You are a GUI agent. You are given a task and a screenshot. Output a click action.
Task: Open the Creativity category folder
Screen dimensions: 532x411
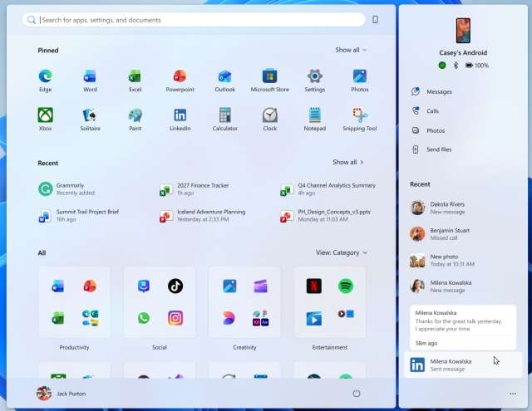coord(244,302)
